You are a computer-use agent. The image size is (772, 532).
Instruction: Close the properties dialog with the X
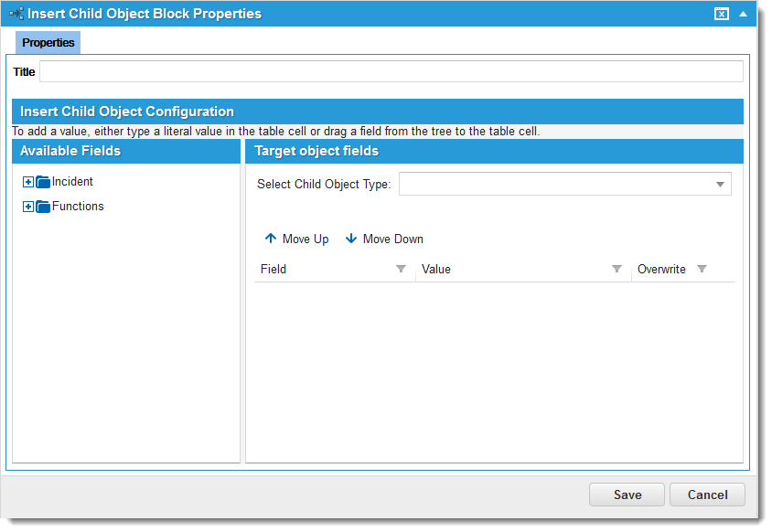click(722, 14)
